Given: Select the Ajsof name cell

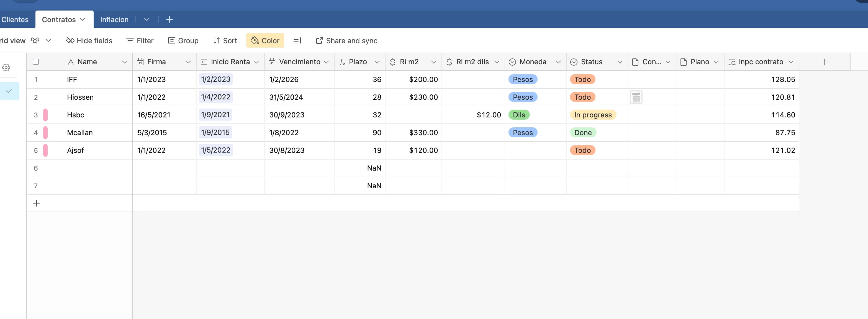Looking at the screenshot, I should point(76,150).
